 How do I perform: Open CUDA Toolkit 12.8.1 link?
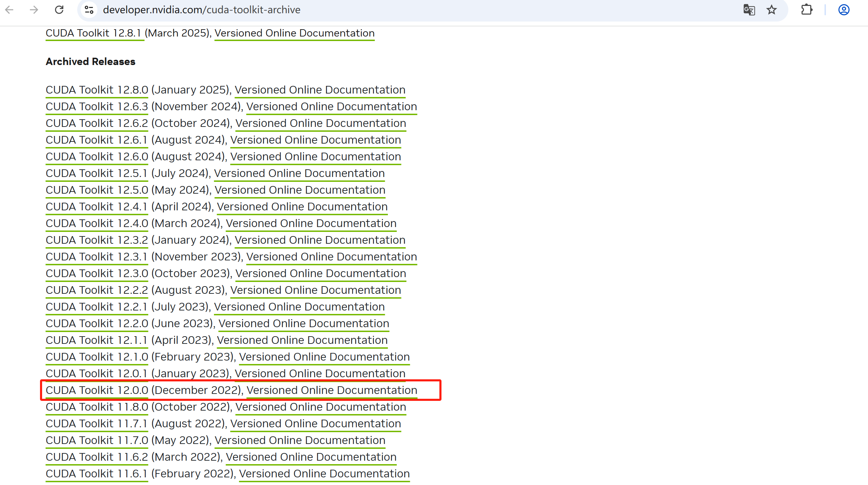[93, 33]
